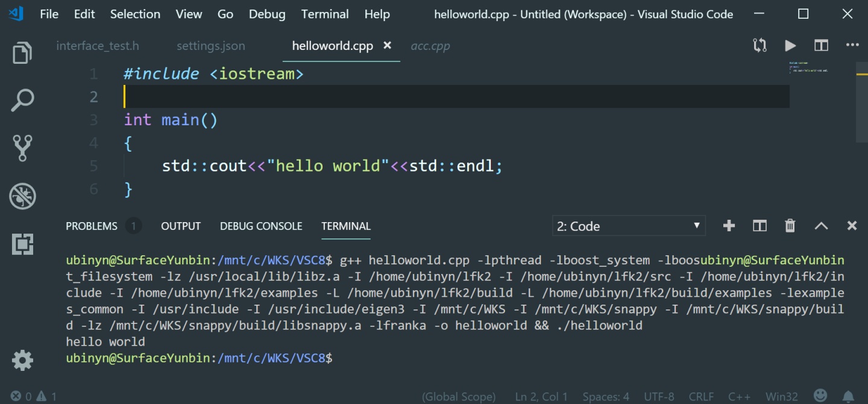Click the warnings count in status bar
Image resolution: width=868 pixels, height=404 pixels.
click(x=46, y=396)
